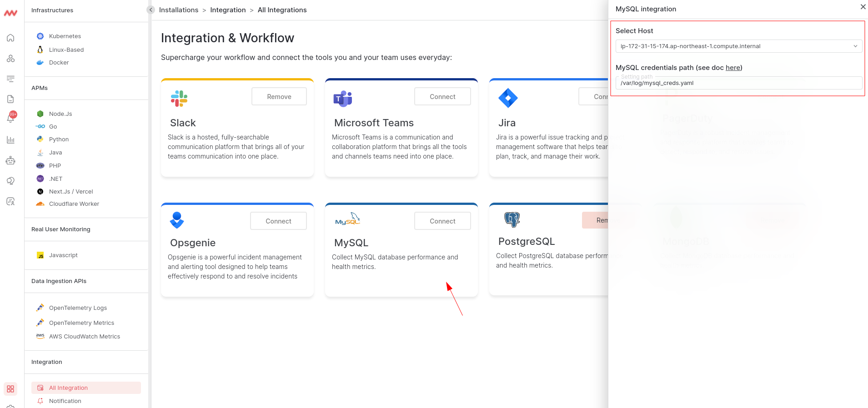Open Go APM
Viewport: 868px width, 408px height.
[53, 127]
